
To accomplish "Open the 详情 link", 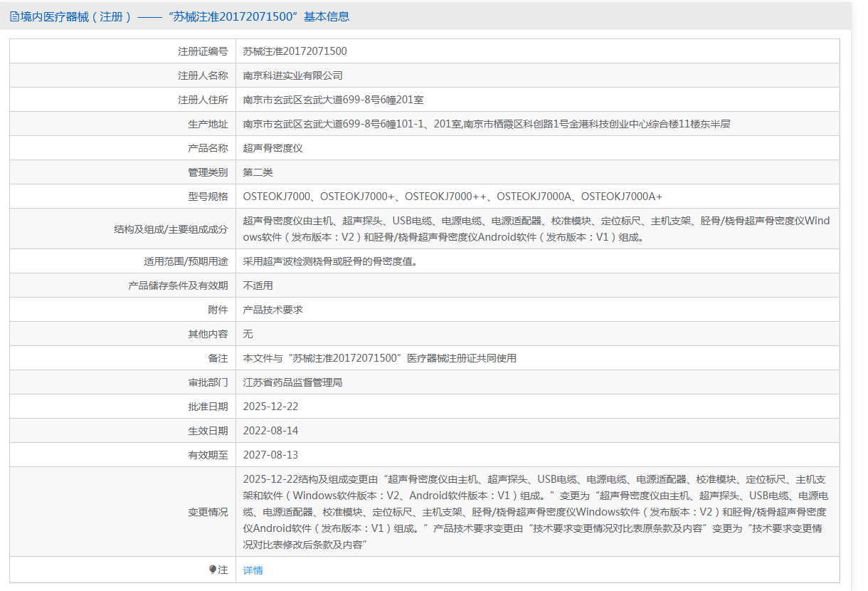I will (x=253, y=570).
